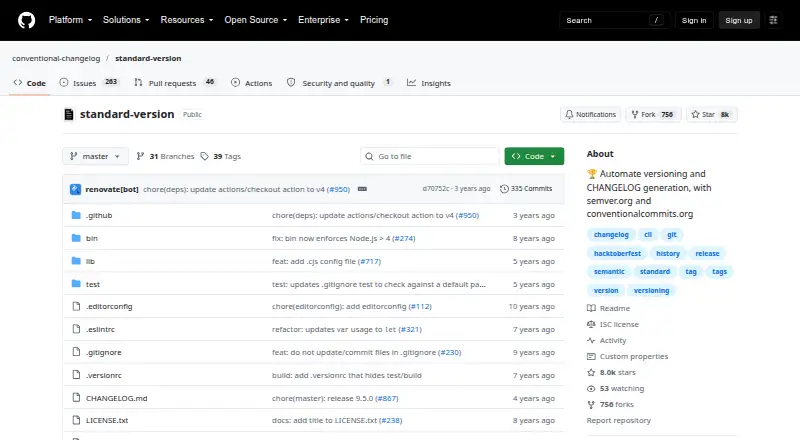800x440 pixels.
Task: Switch to the Pull requests tab
Action: tap(174, 83)
